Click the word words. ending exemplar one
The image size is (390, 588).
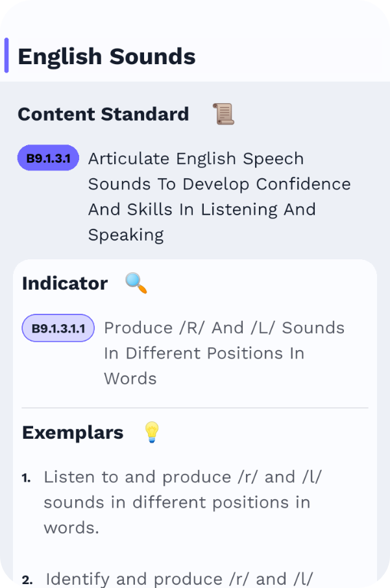[x=71, y=528]
